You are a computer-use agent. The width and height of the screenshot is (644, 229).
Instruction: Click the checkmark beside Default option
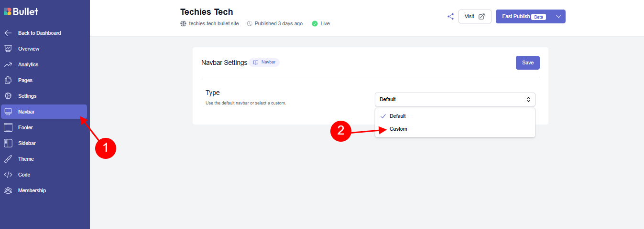click(383, 116)
